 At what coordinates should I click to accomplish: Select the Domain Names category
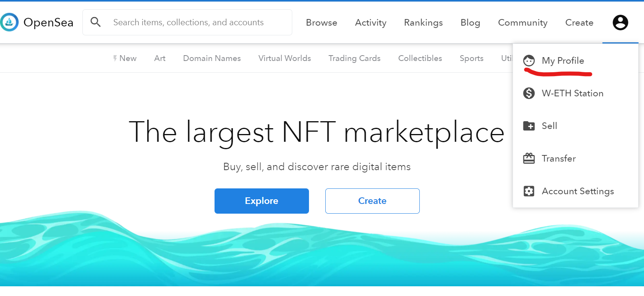[212, 58]
